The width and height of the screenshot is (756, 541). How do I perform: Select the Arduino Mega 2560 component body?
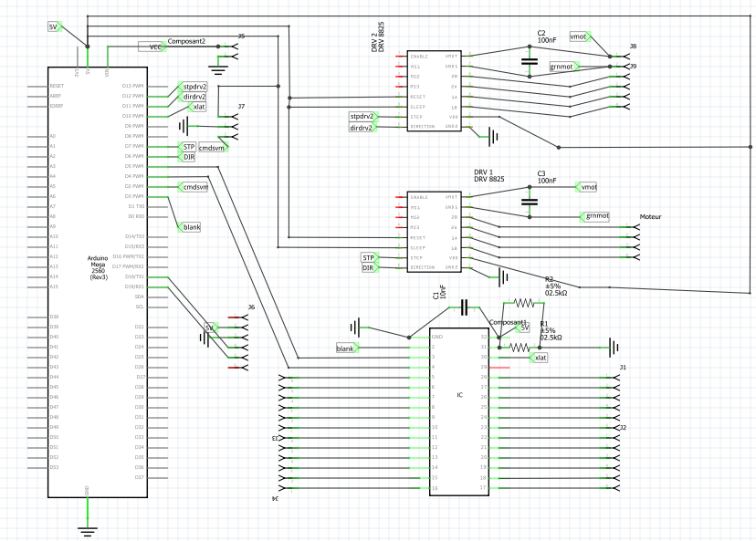coord(95,283)
